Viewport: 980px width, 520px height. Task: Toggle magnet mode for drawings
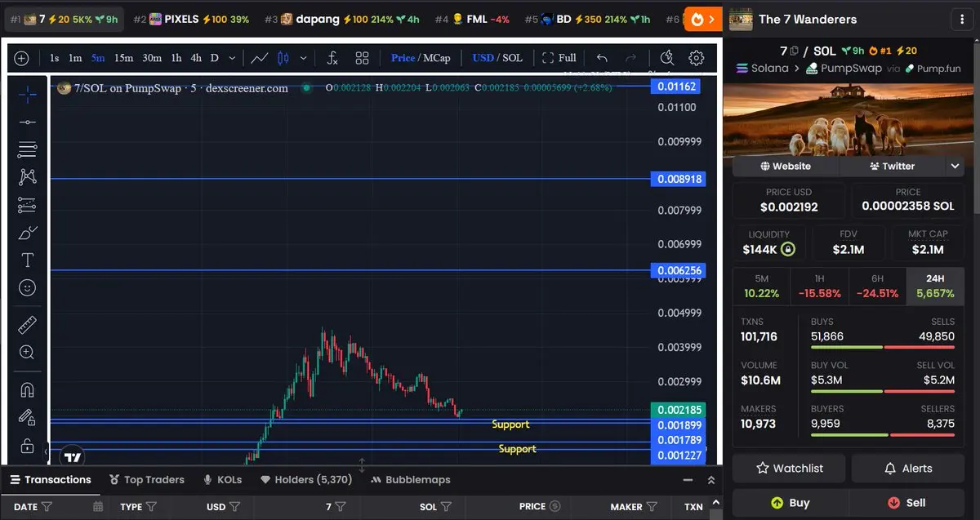(x=27, y=390)
